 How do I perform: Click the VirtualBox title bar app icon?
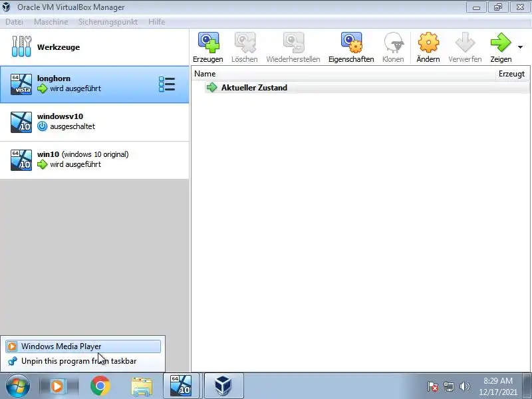point(7,7)
